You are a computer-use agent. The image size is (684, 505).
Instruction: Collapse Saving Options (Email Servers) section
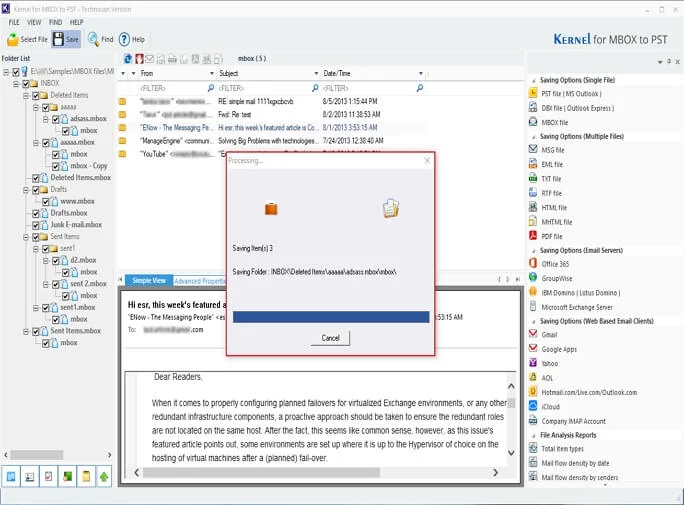[534, 251]
